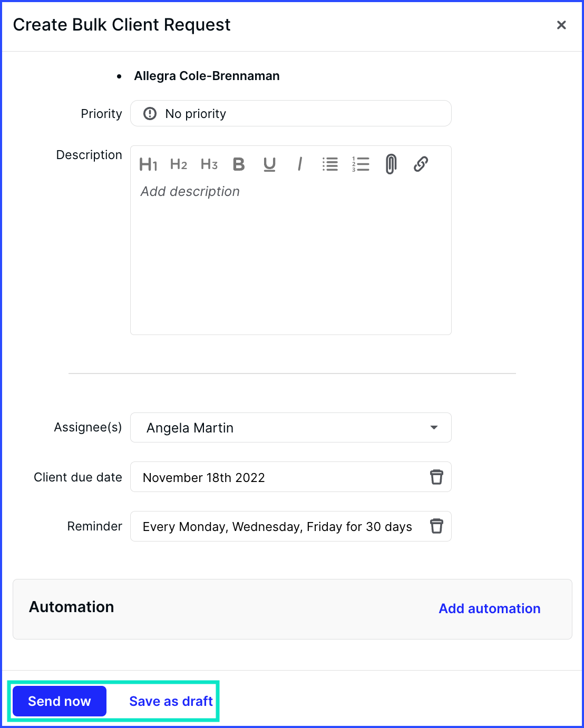Click the Send now button
Screen dimensions: 584x728
(60, 701)
